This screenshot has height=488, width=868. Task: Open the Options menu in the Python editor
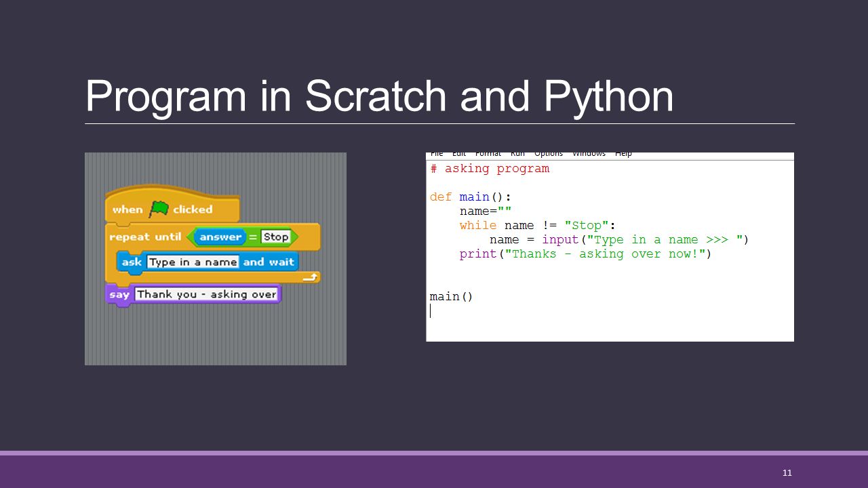[548, 154]
